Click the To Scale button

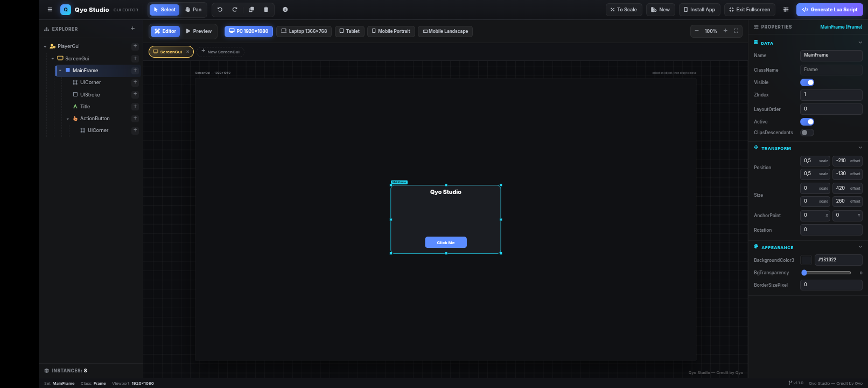(x=624, y=10)
